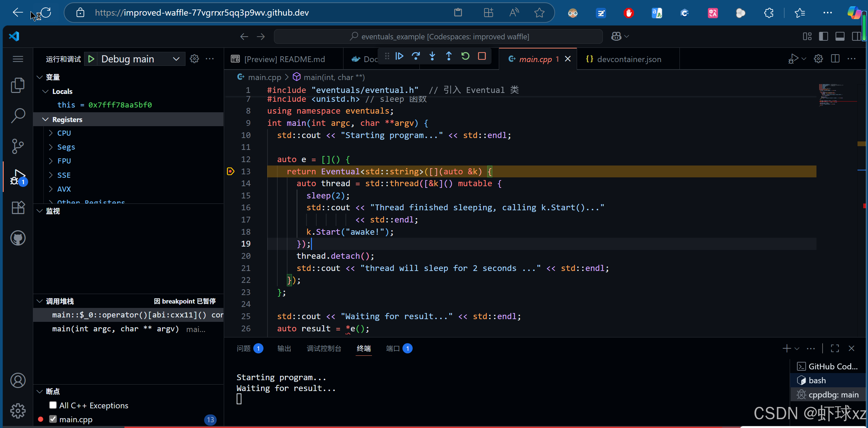Toggle All C++ Exceptions checkbox

tap(53, 405)
